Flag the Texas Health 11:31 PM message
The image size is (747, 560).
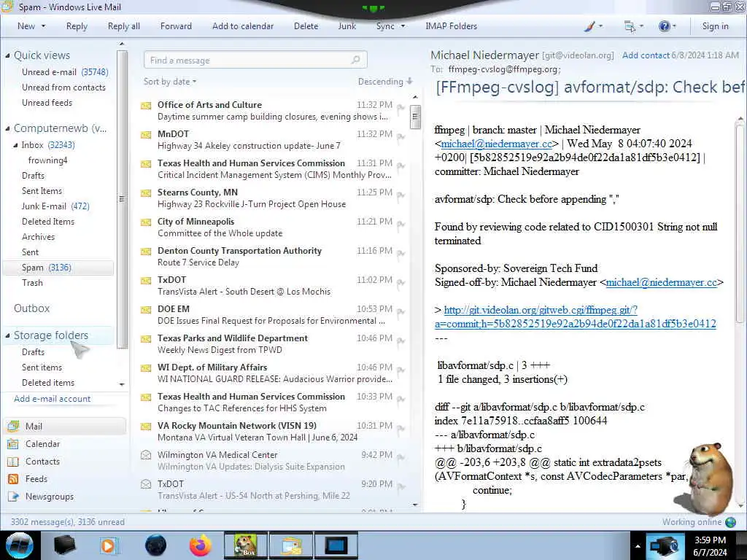click(x=400, y=167)
